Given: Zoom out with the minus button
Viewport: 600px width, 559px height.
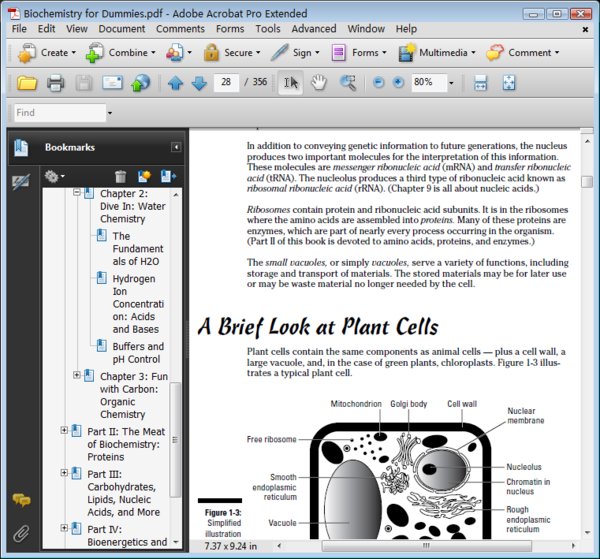Looking at the screenshot, I should 378,83.
